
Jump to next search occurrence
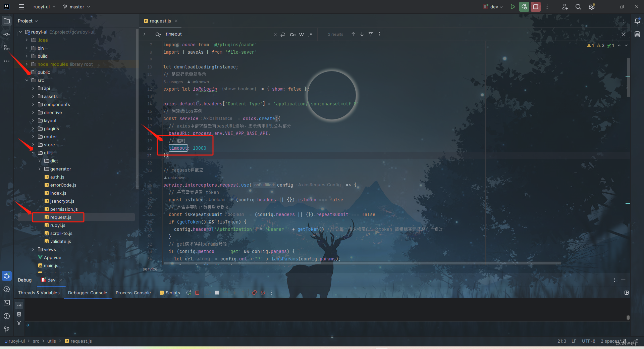coord(362,34)
